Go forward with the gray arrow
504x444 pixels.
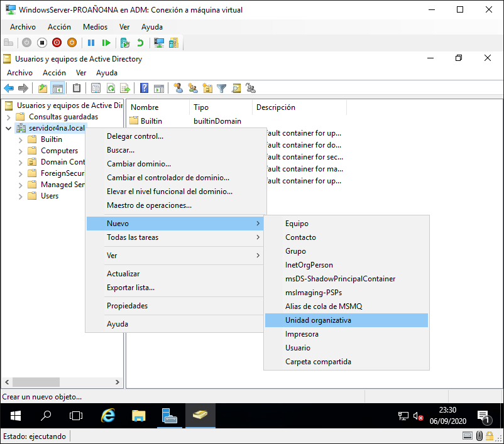23,88
